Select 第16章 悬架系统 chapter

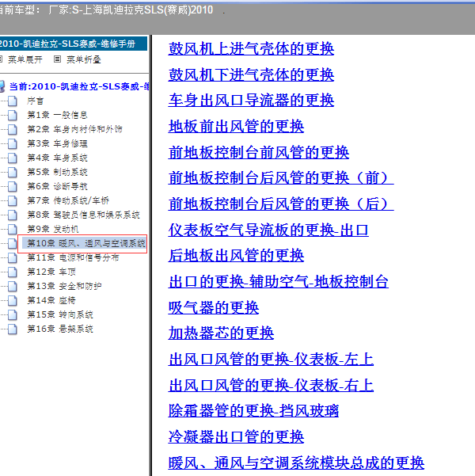pos(60,329)
